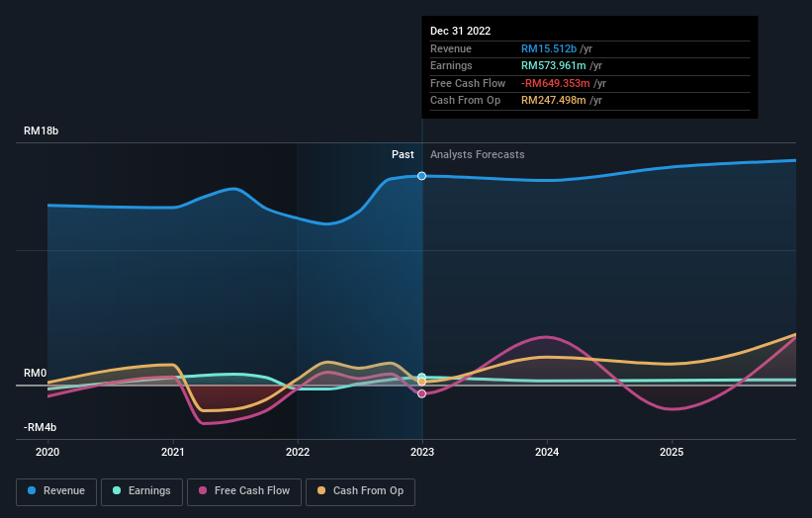Viewport: 812px width, 518px height.
Task: Click the 2021 x-axis label
Action: tap(172, 452)
